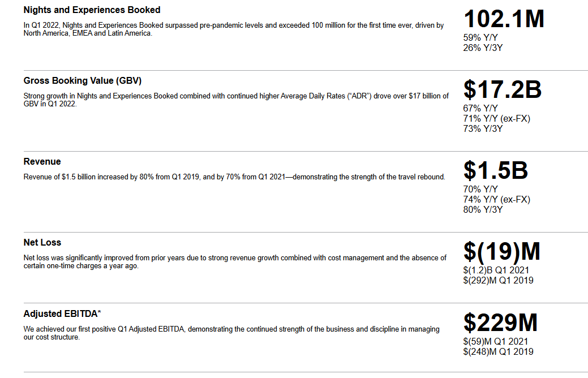
Task: Click the 74% Y/Y (ex-FX) revenue line
Action: pos(496,200)
